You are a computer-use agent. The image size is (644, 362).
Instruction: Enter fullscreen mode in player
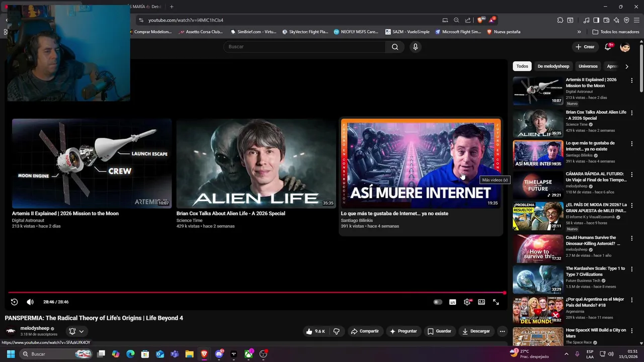tap(496, 302)
